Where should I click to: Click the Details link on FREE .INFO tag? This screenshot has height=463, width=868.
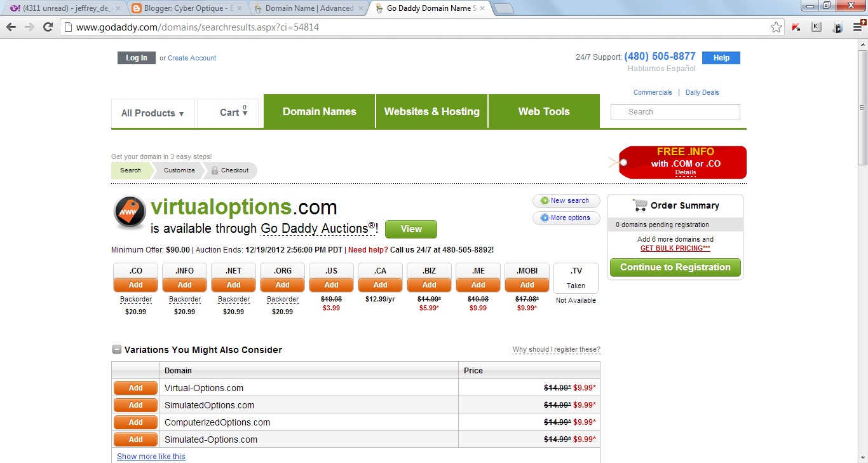[x=686, y=172]
